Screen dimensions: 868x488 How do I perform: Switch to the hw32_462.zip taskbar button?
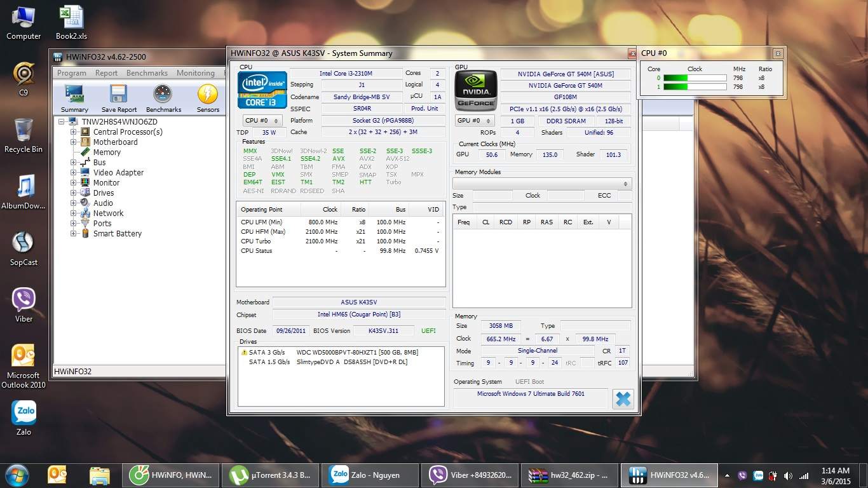point(569,475)
